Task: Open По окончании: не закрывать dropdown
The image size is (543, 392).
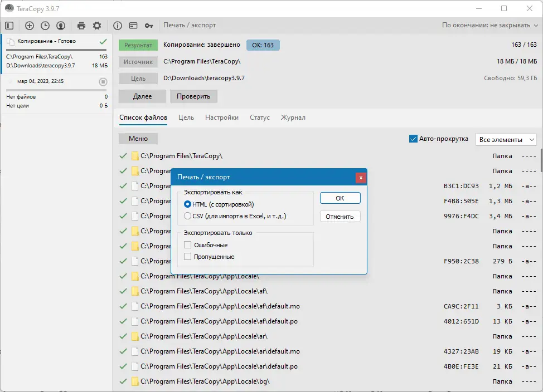Action: coord(489,25)
